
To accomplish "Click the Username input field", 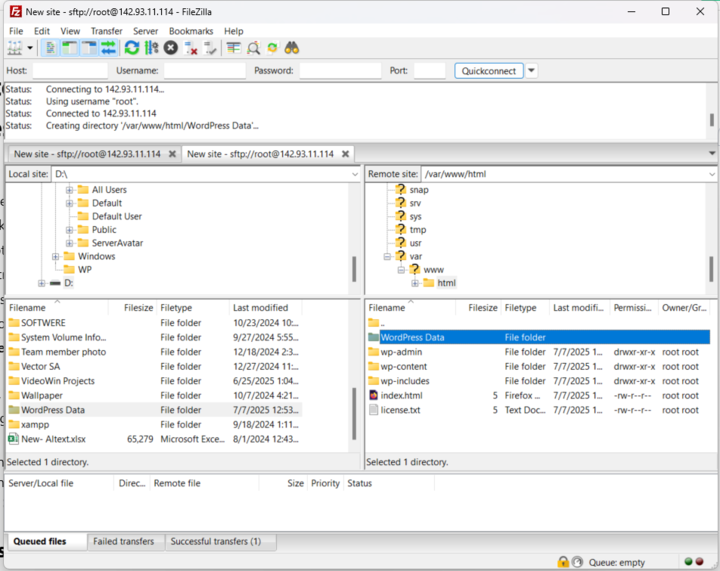I will click(205, 71).
